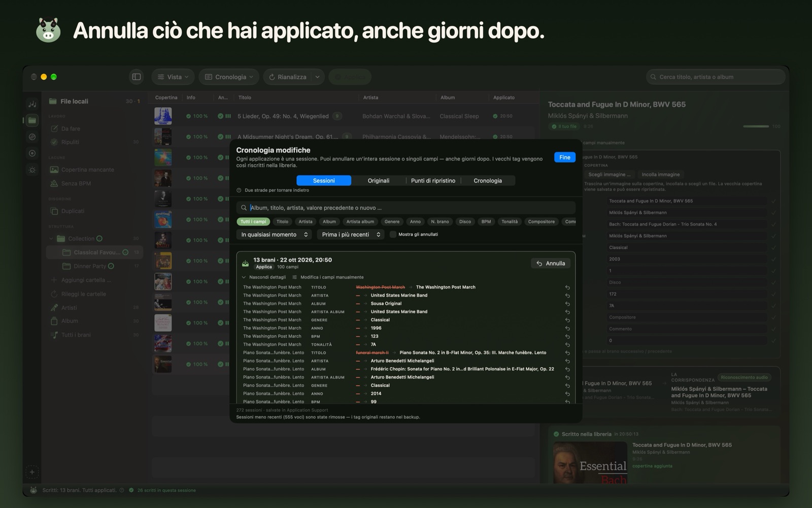Screen dimensions: 812x508
Task: Click the history search input field
Action: point(406,208)
